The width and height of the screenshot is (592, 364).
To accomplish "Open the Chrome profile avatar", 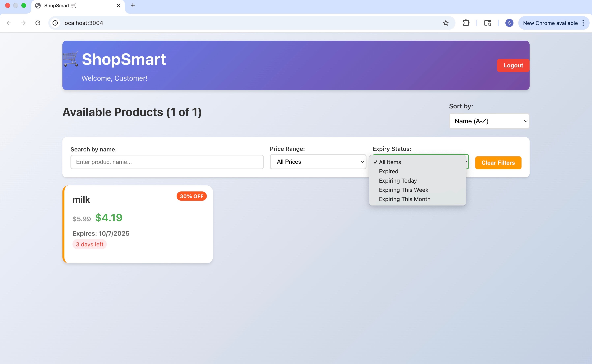I will (x=509, y=23).
